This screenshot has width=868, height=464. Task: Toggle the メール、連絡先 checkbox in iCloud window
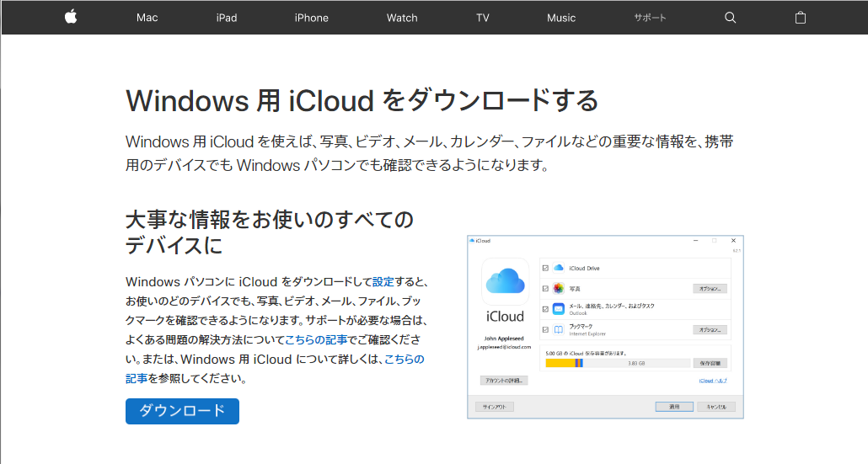coord(545,309)
